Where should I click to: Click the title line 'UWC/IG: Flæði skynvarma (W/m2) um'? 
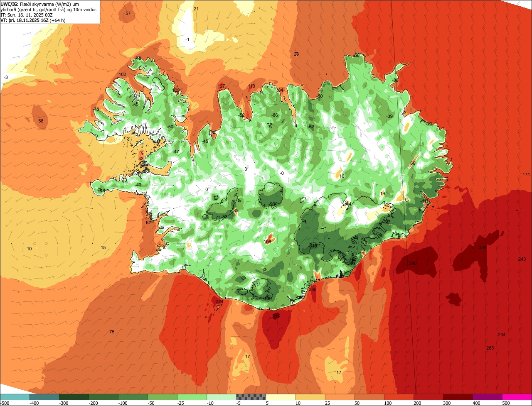pos(40,4)
